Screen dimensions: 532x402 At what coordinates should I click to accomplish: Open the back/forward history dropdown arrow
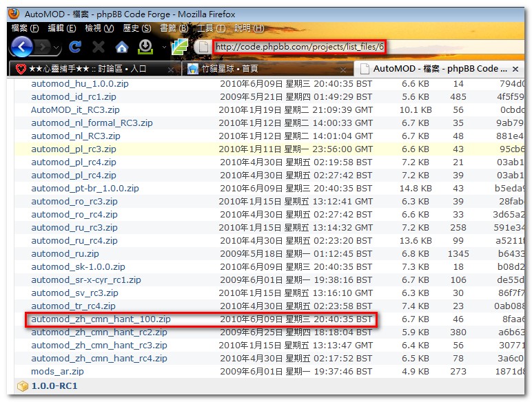pos(57,47)
